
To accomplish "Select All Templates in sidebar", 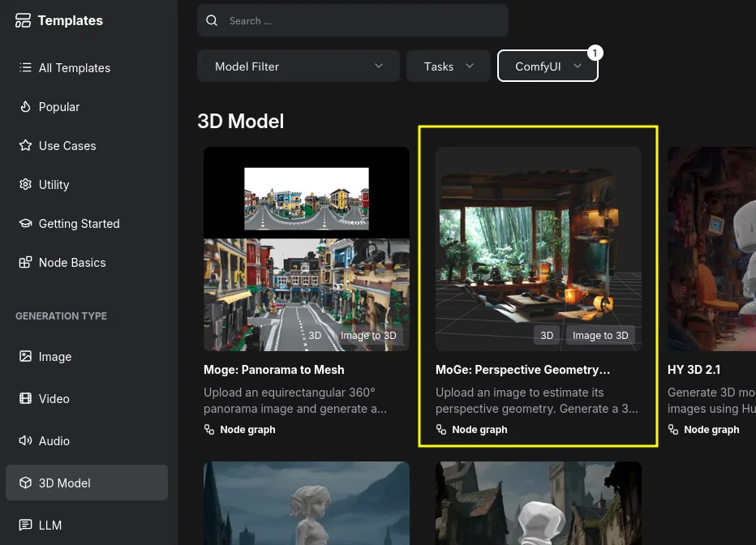I will (x=87, y=68).
